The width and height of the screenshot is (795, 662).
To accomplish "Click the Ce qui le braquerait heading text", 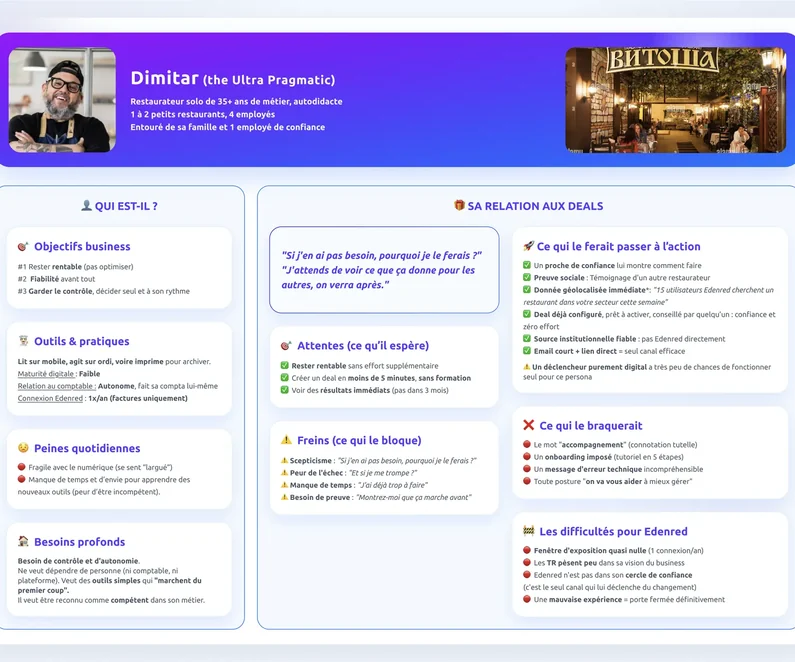I will click(x=591, y=426).
